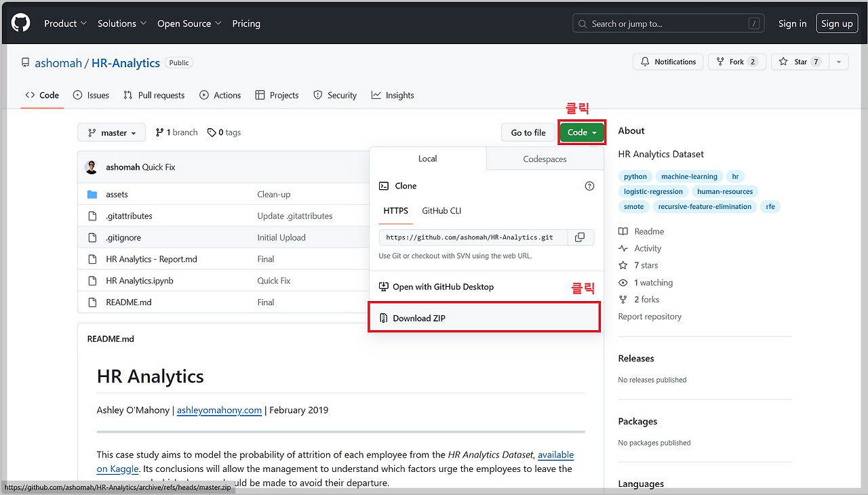The width and height of the screenshot is (868, 495).
Task: Open the Activity link in About
Action: [x=640, y=249]
